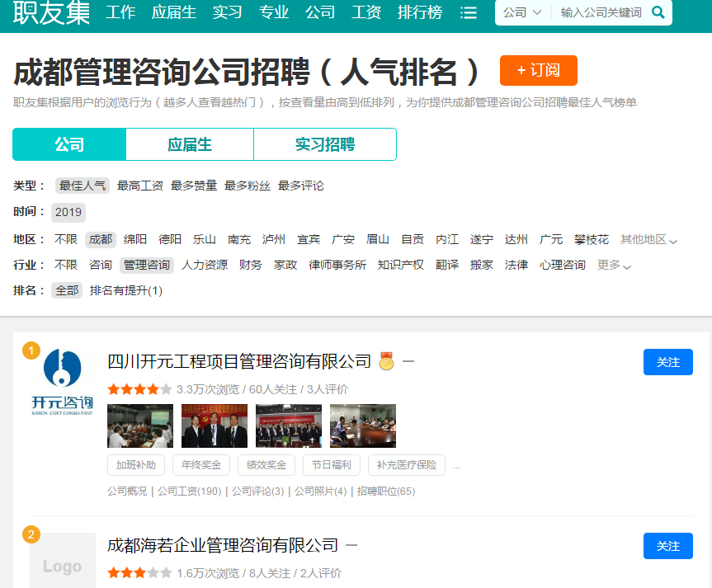Image resolution: width=712 pixels, height=588 pixels.
Task: Follow 四川开元 with 关注 button
Action: tap(668, 362)
